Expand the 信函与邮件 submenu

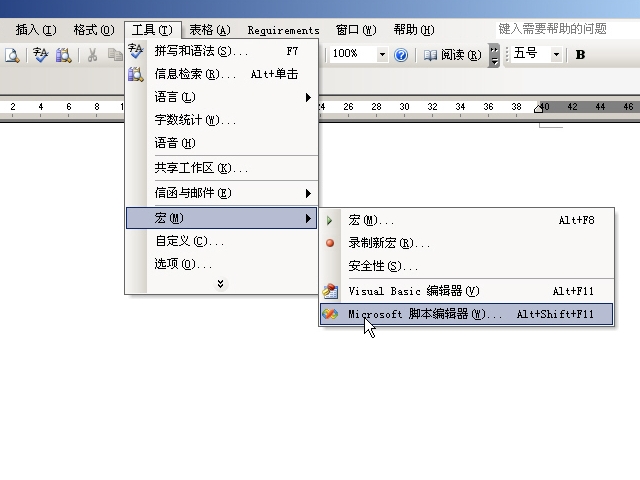point(222,193)
